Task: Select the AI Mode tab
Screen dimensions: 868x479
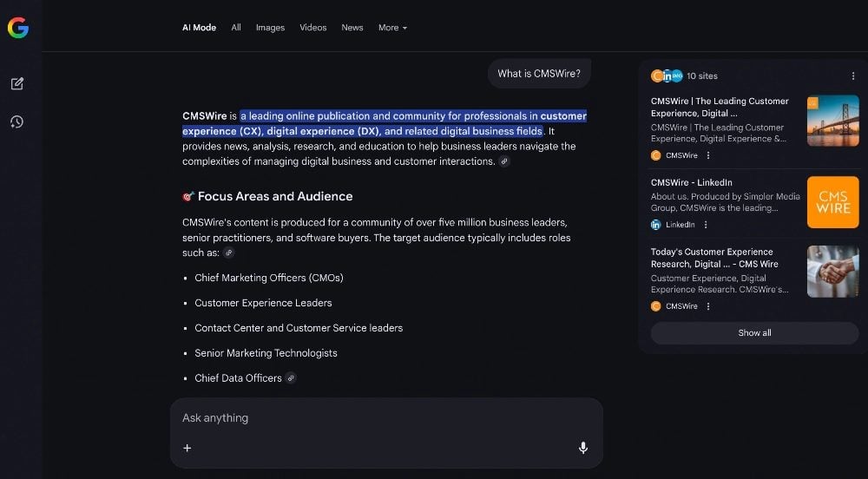Action: pyautogui.click(x=200, y=28)
